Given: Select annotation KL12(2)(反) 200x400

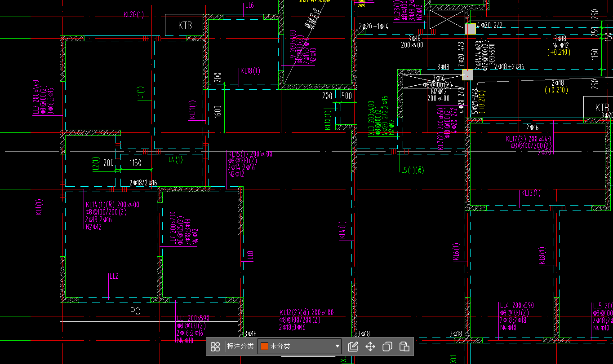Looking at the screenshot, I should click(306, 312).
